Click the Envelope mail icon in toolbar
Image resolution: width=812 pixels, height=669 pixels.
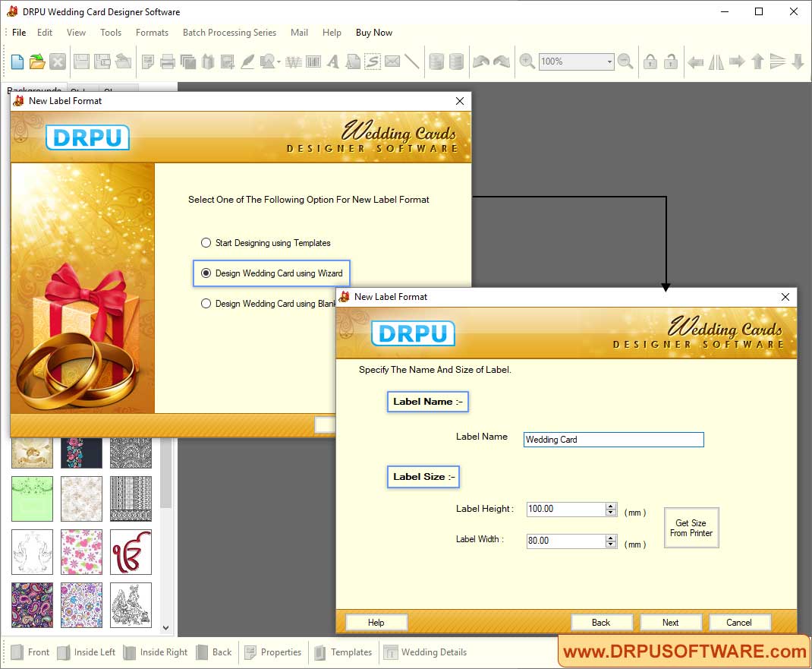click(x=392, y=62)
